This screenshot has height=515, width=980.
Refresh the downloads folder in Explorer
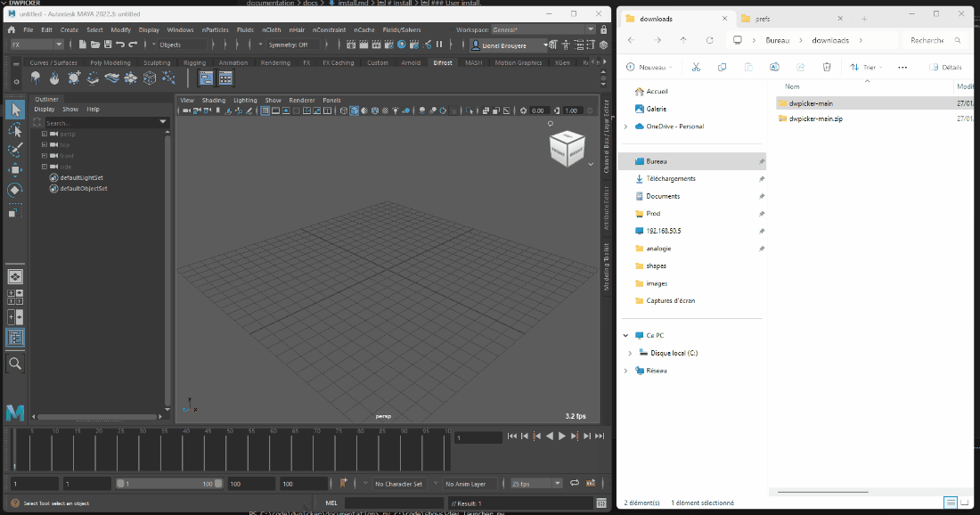coord(709,40)
